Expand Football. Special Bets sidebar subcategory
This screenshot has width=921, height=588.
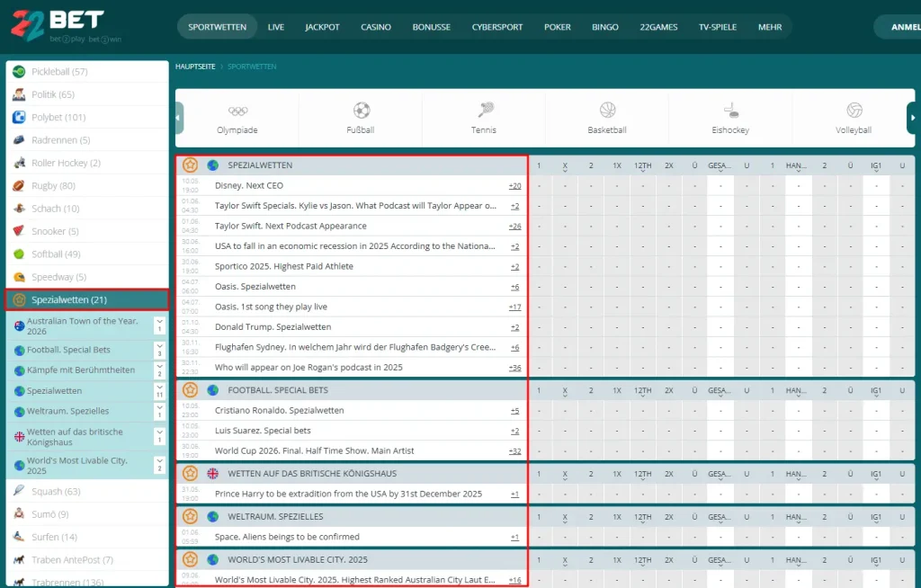[x=159, y=350]
